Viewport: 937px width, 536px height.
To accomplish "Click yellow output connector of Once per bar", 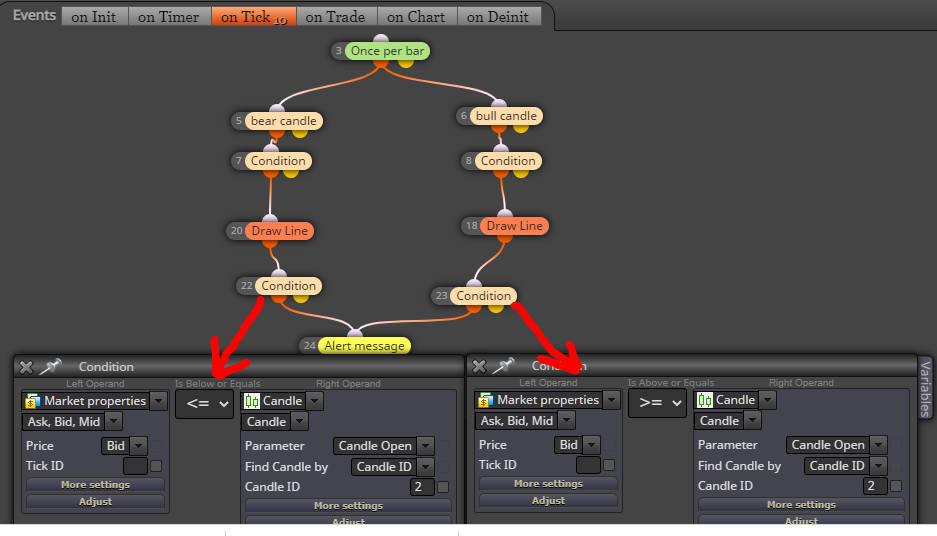I will [406, 62].
